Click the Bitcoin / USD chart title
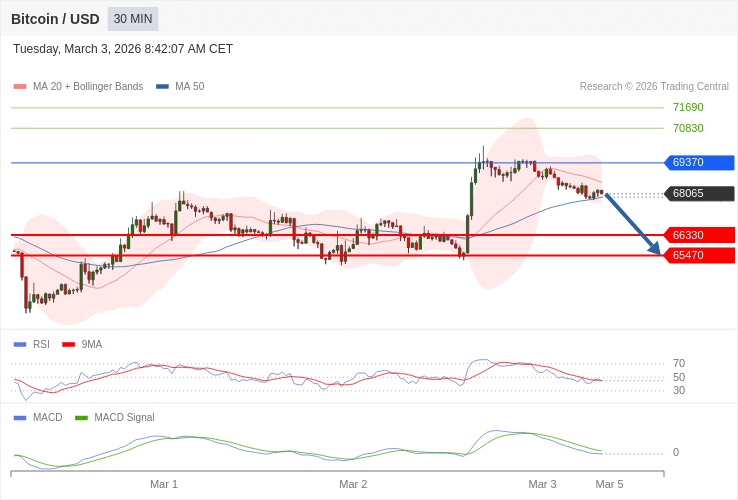738x500 pixels. point(55,19)
